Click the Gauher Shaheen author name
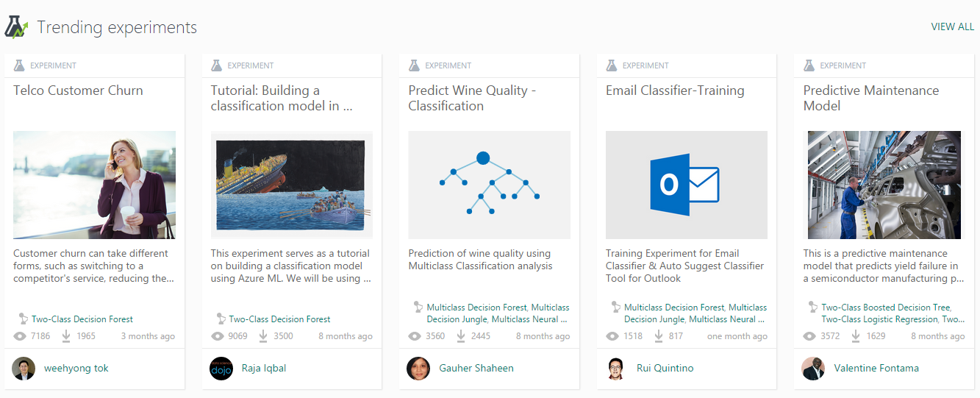 click(x=476, y=368)
